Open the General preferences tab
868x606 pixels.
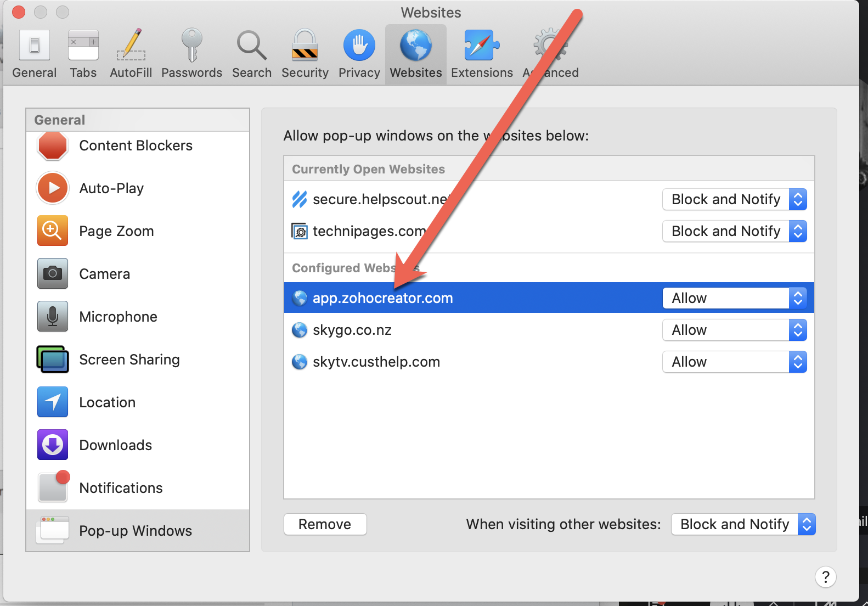pos(35,54)
